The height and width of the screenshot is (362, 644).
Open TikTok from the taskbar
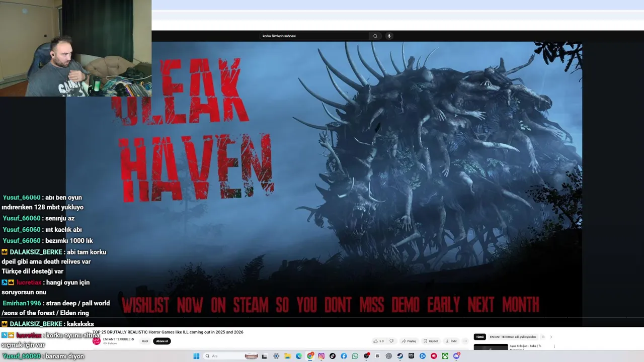(333, 356)
